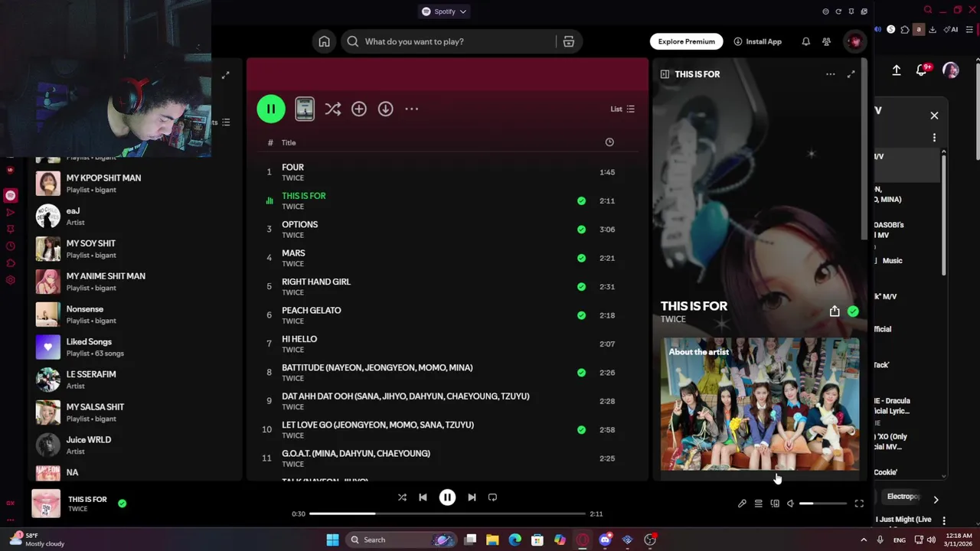Open album more options (three dots)

coord(412,109)
